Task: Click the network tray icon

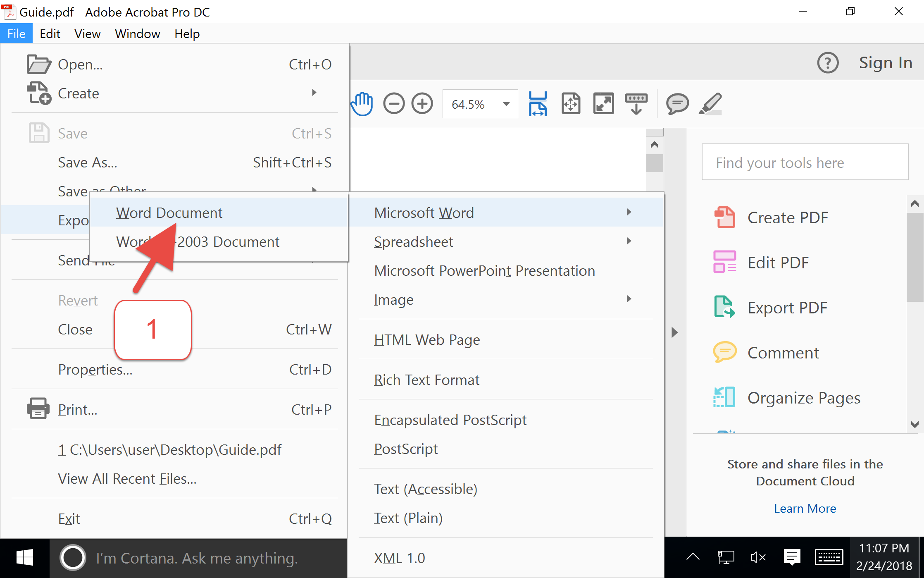Action: (726, 558)
